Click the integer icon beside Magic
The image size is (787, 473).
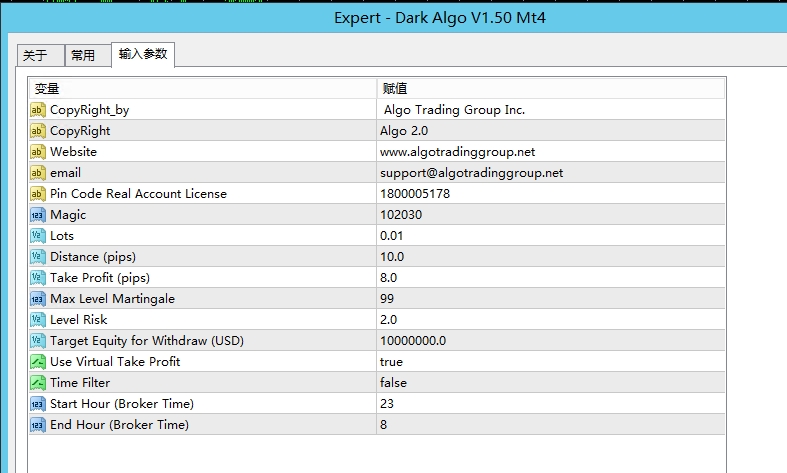point(38,215)
